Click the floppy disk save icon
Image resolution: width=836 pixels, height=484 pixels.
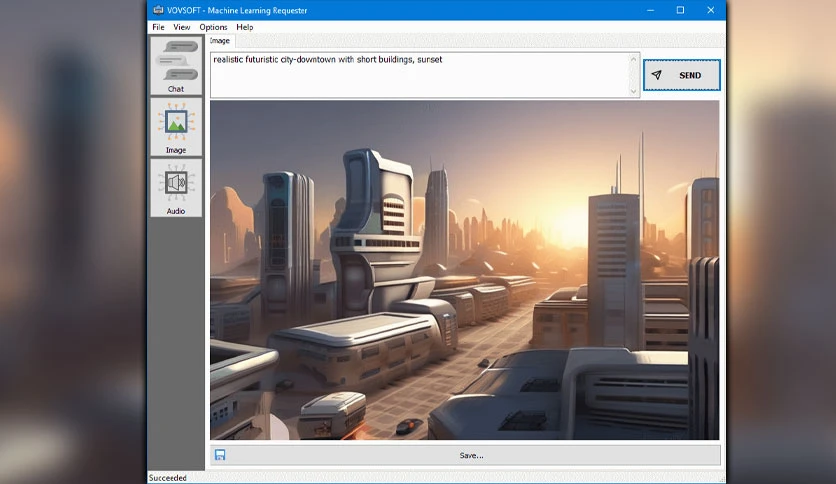tap(220, 455)
